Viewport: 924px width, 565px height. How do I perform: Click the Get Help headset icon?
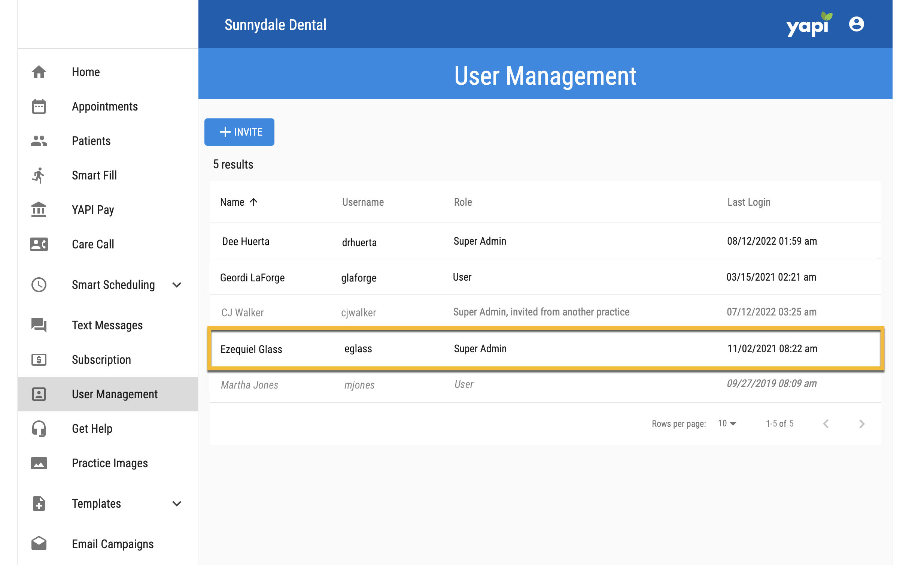(x=39, y=429)
